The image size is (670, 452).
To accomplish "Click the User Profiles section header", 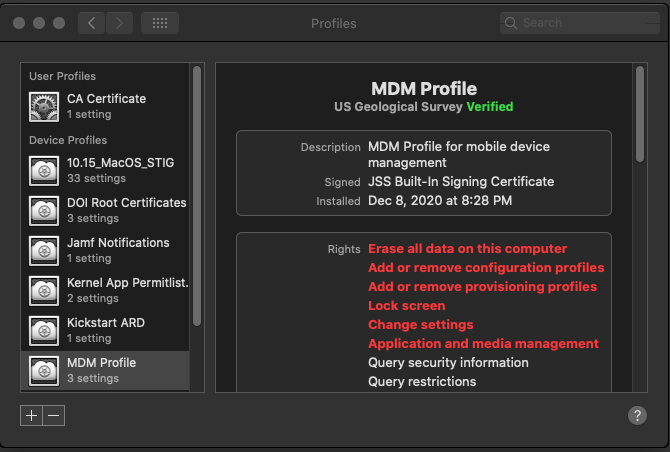I will tap(62, 76).
